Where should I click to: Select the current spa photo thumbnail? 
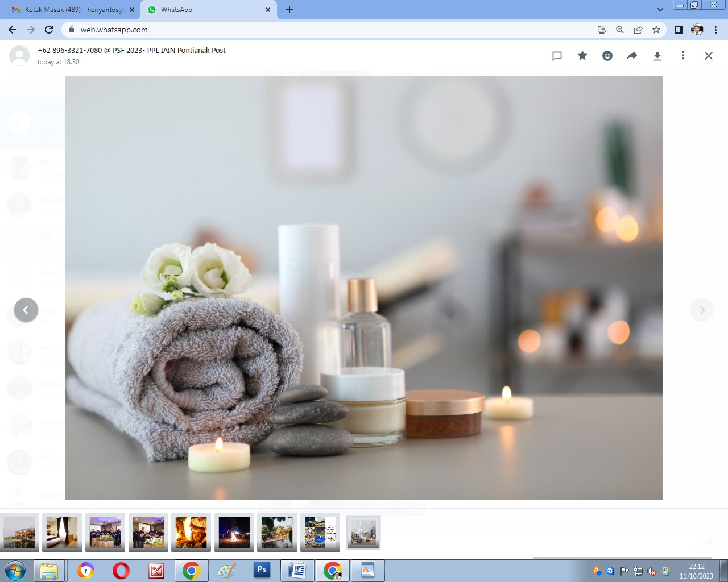[x=363, y=533]
